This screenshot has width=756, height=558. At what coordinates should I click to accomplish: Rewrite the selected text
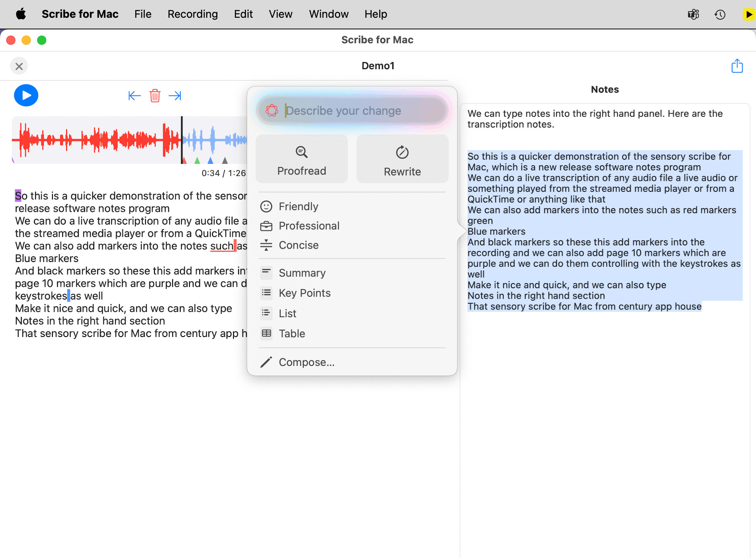tap(402, 159)
